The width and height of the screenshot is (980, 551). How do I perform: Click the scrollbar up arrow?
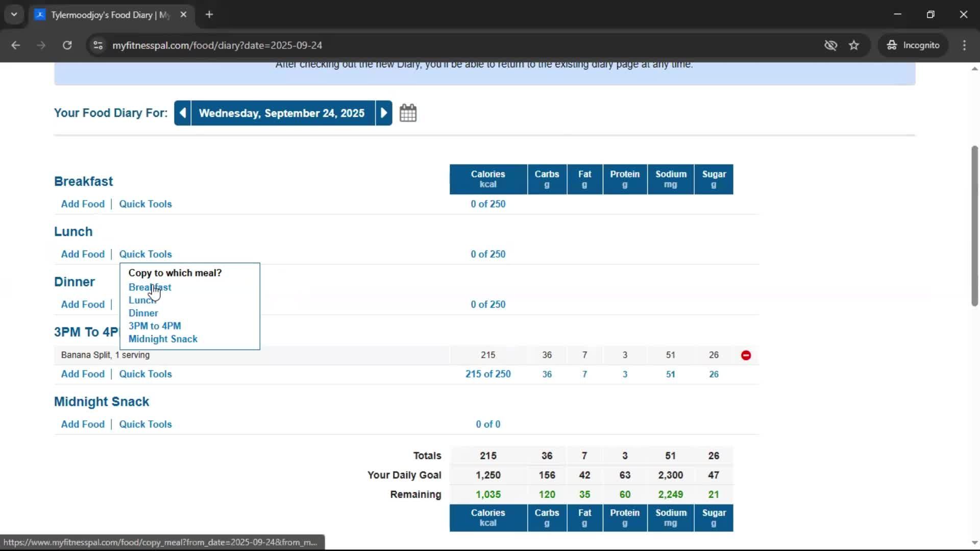974,68
